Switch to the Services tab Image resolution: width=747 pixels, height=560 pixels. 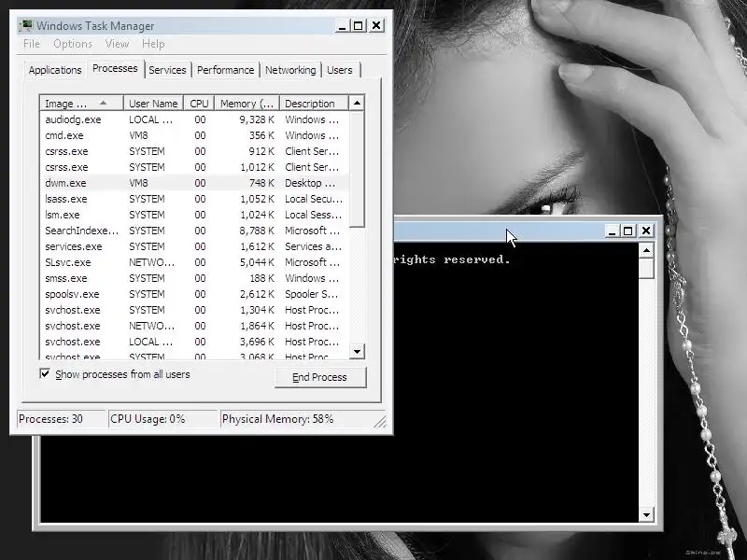167,70
